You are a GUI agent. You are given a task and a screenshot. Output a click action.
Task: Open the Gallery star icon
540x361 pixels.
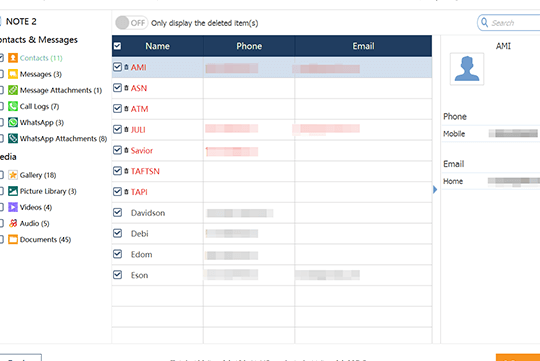13,175
